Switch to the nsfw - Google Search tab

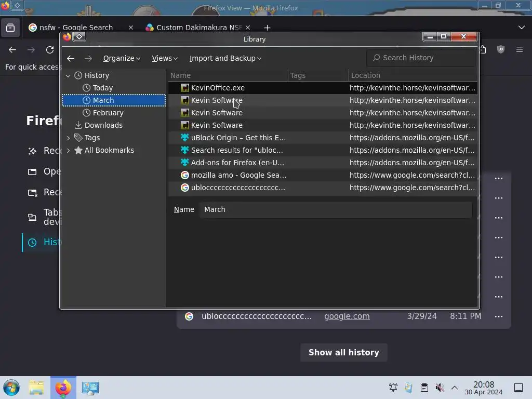tap(76, 28)
